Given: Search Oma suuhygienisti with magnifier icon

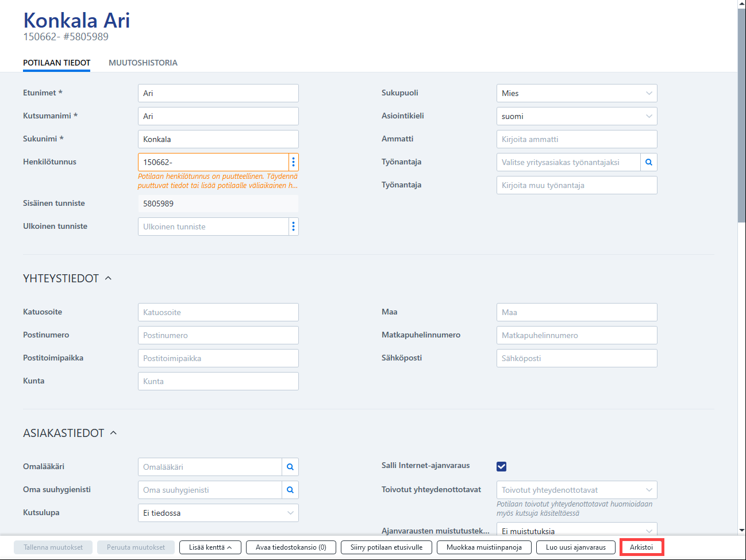Looking at the screenshot, I should click(x=290, y=490).
